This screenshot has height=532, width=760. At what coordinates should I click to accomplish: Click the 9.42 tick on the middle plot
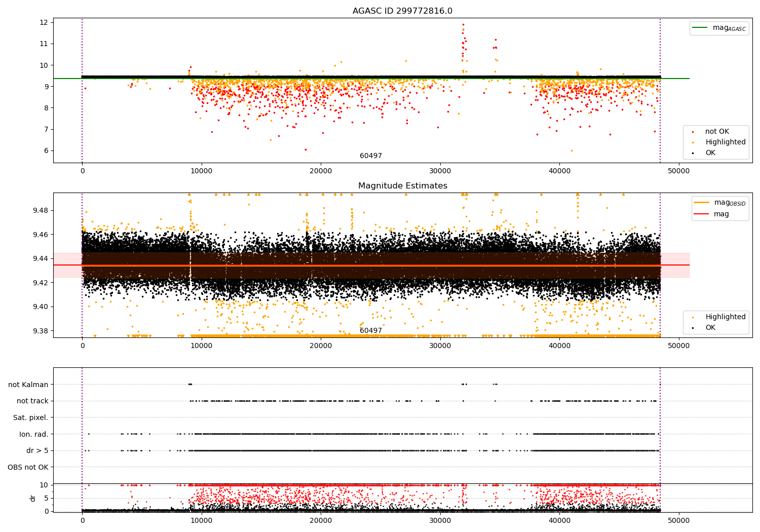tap(41, 283)
